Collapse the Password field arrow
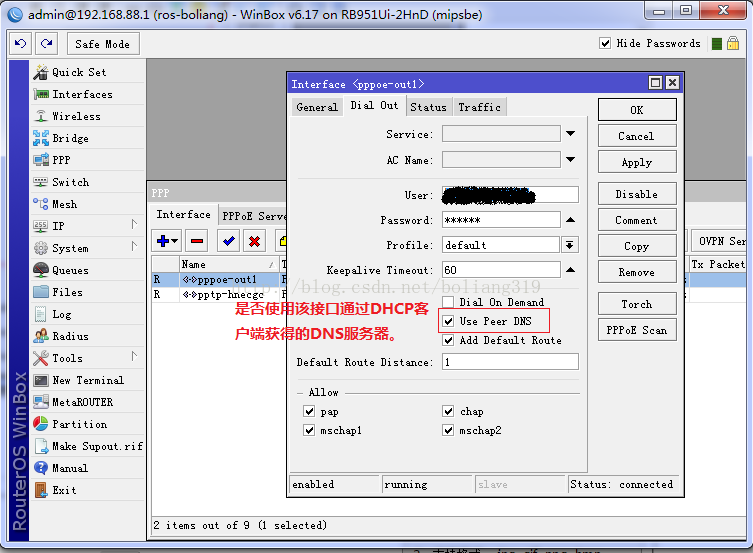The height and width of the screenshot is (553, 753). point(570,220)
